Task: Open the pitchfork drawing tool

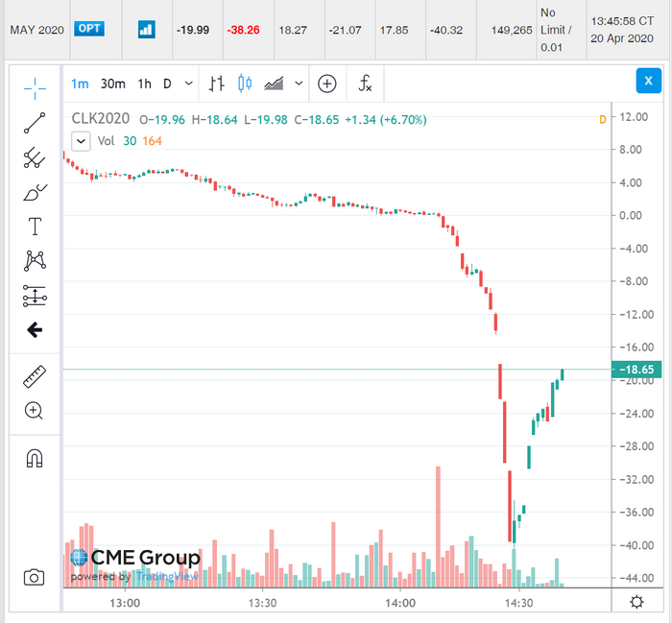Action: point(35,157)
